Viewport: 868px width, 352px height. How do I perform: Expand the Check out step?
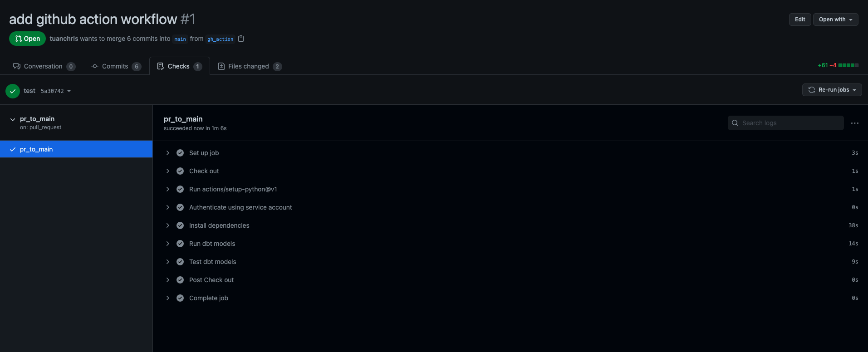(x=168, y=171)
